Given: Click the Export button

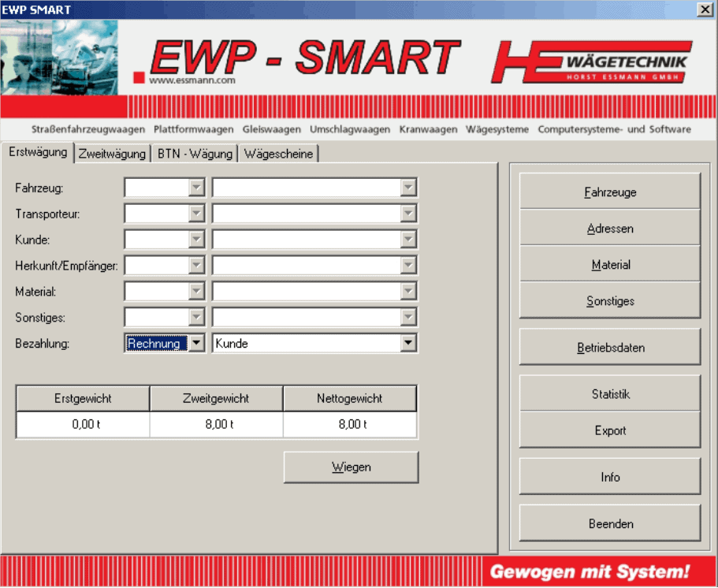Looking at the screenshot, I should point(610,430).
